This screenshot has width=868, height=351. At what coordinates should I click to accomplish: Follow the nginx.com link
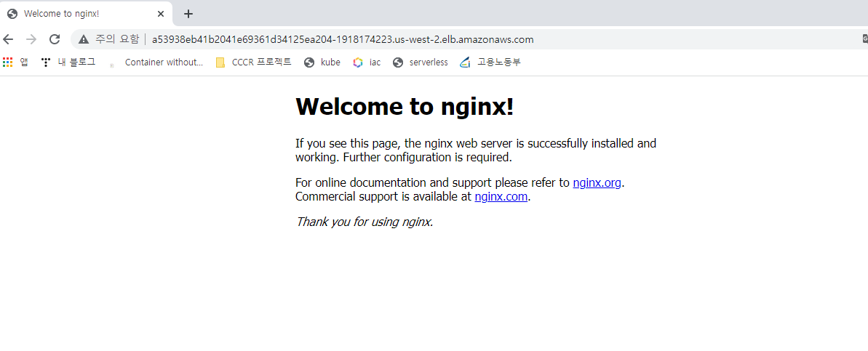coord(501,197)
